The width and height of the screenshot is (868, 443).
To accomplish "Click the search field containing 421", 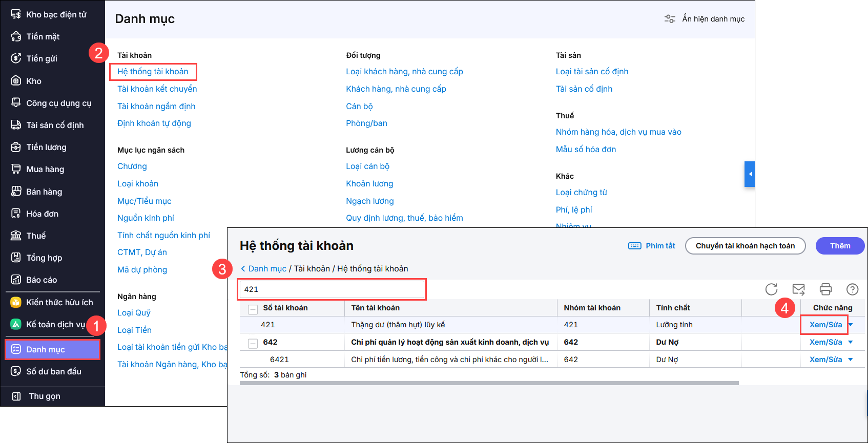I will (x=332, y=289).
